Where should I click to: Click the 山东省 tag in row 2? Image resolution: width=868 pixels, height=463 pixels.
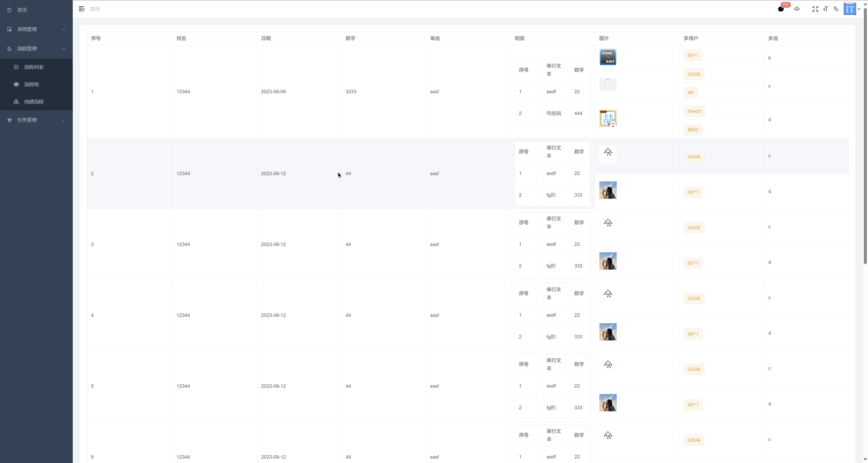point(694,157)
